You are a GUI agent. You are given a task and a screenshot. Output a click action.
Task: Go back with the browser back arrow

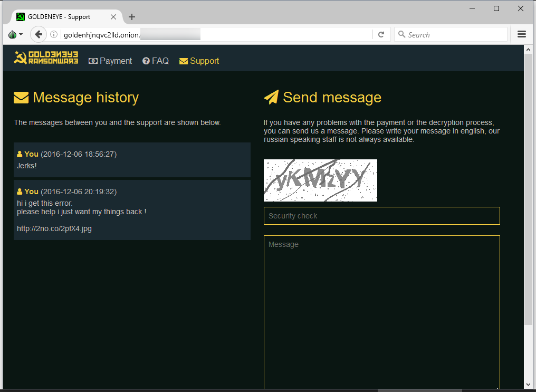(x=39, y=34)
